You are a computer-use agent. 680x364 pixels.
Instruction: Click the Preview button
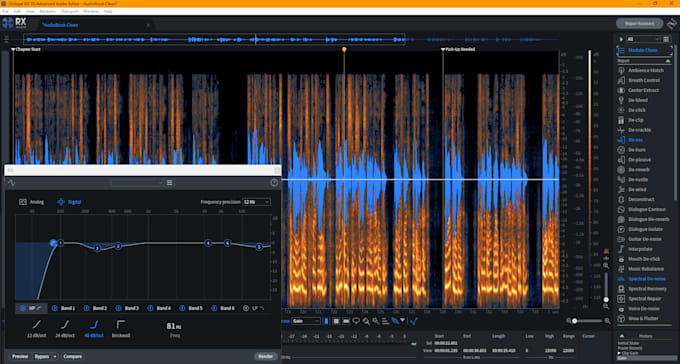tap(20, 357)
